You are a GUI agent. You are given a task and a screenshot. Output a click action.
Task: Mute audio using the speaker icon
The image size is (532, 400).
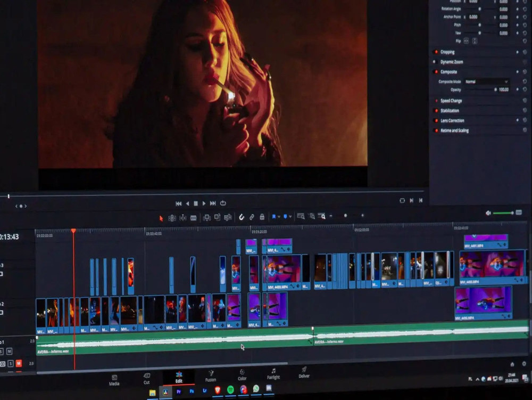click(x=488, y=213)
